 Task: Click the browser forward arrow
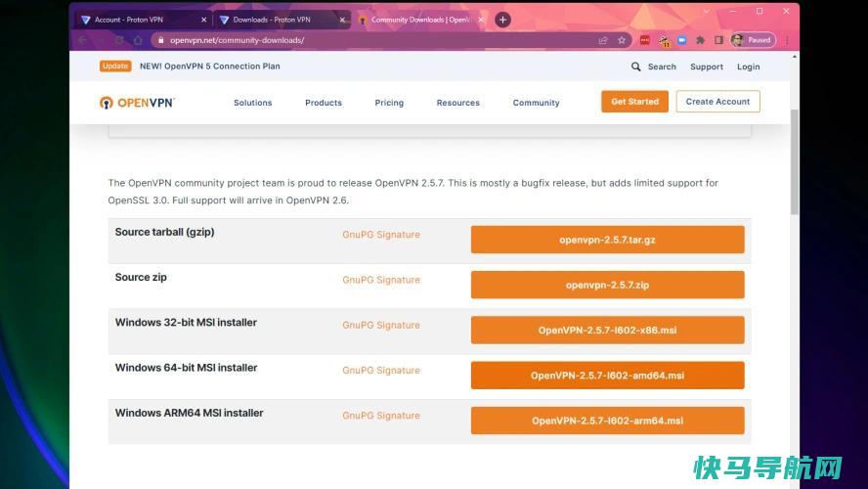click(x=102, y=40)
